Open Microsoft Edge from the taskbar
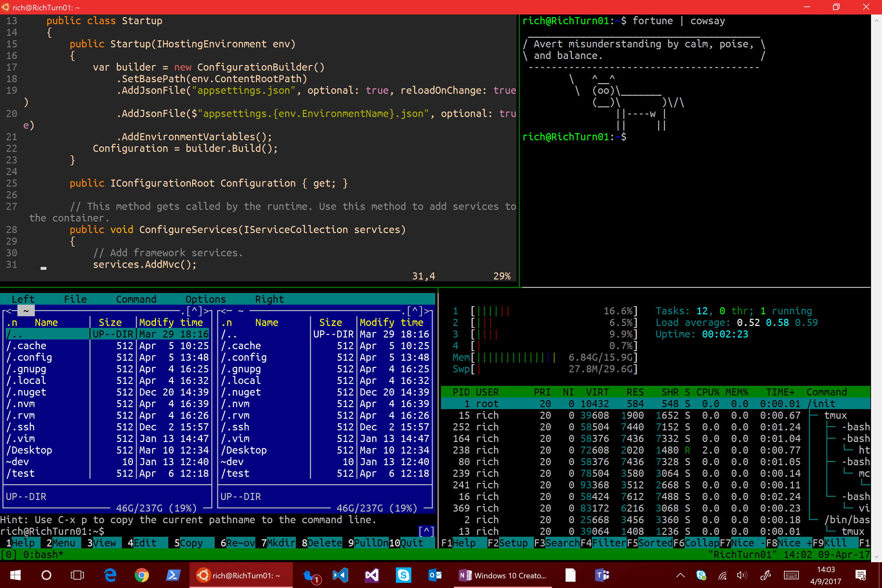 coord(110,575)
